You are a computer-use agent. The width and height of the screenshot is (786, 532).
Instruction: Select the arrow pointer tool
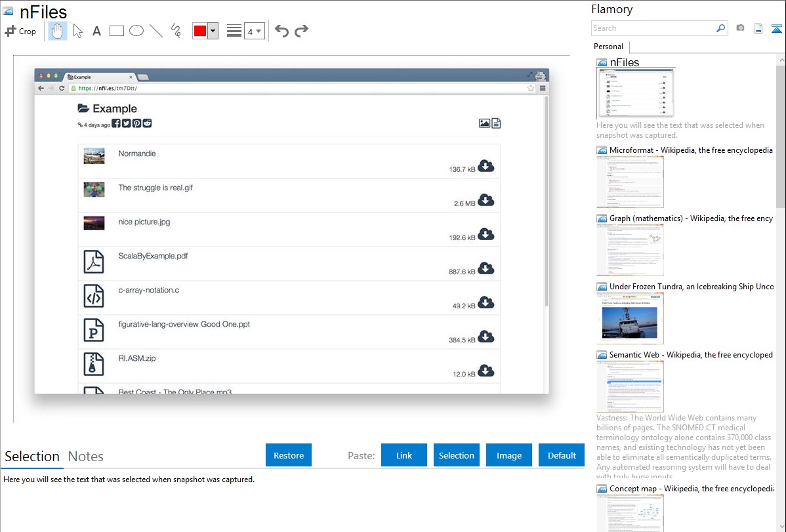click(x=77, y=31)
